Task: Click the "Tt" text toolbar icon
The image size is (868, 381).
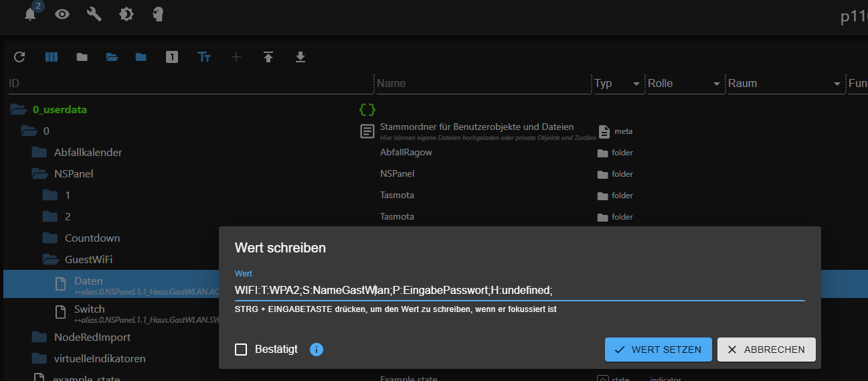Action: pos(204,57)
